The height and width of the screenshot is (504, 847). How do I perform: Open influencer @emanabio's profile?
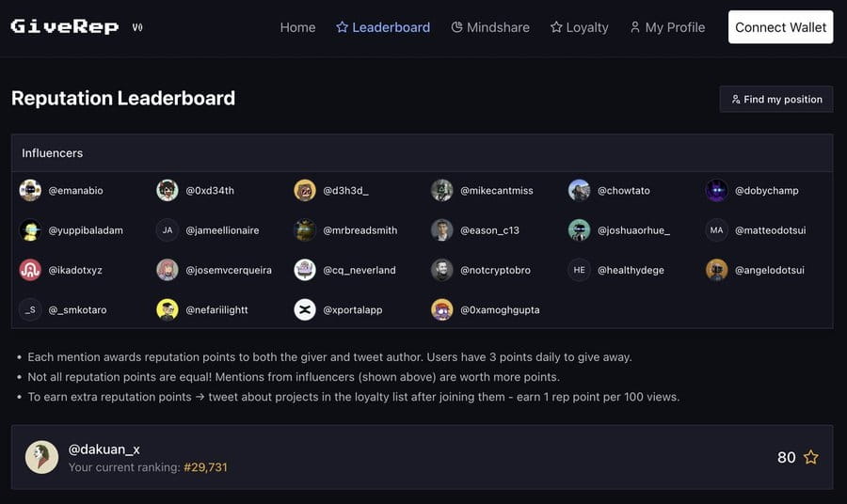(x=75, y=191)
